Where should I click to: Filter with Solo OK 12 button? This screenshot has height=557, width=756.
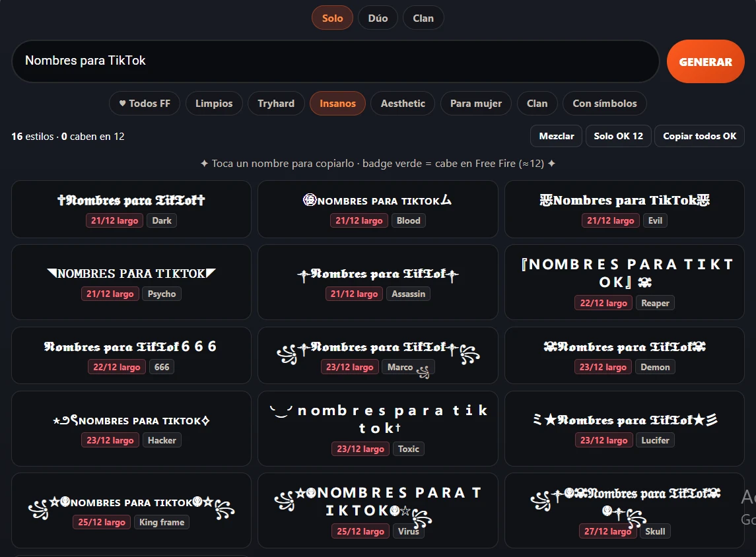coord(618,136)
